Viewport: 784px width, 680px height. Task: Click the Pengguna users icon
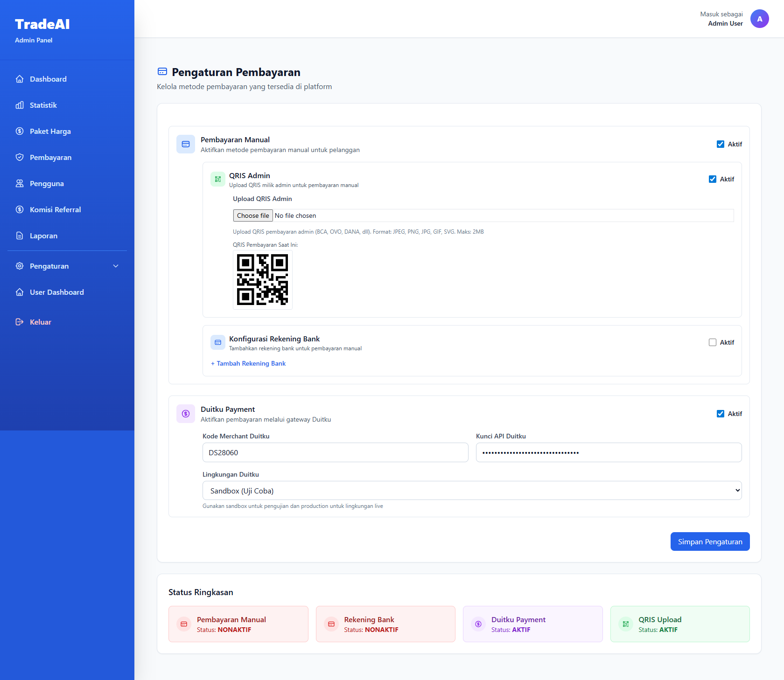(20, 184)
